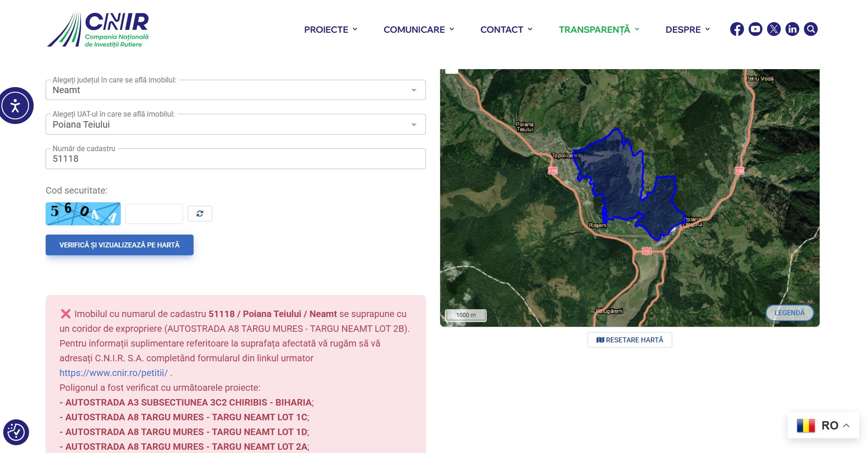Click the X (Twitter) social icon
The height and width of the screenshot is (453, 868).
[774, 29]
